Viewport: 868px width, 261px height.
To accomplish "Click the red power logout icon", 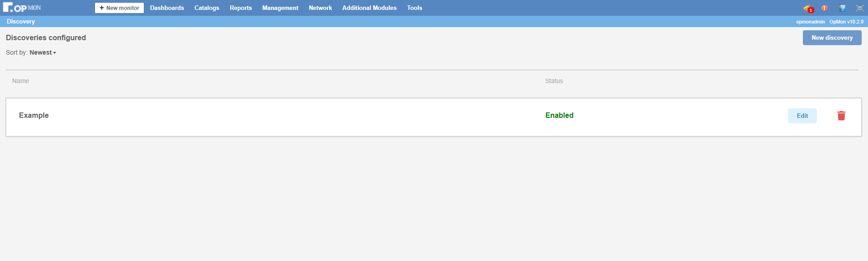I will coord(825,8).
